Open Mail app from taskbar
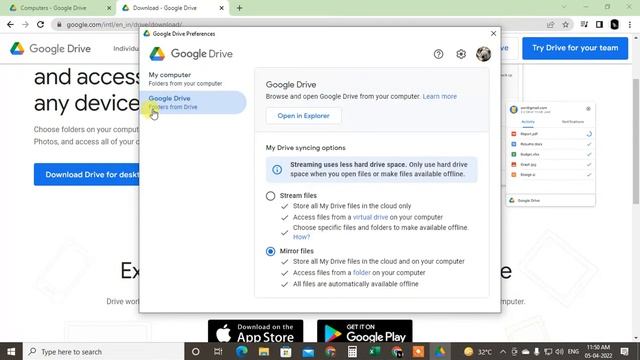This screenshot has width=640, height=360. [308, 351]
